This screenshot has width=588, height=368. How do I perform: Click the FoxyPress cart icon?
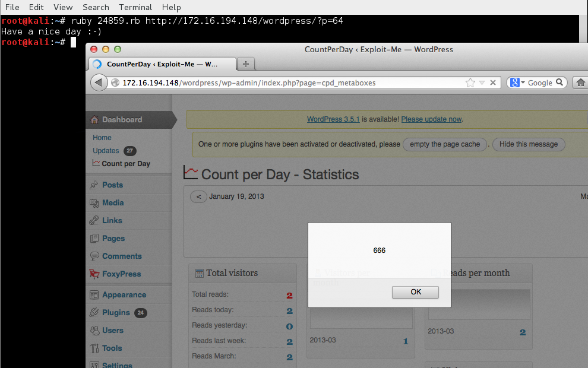94,274
